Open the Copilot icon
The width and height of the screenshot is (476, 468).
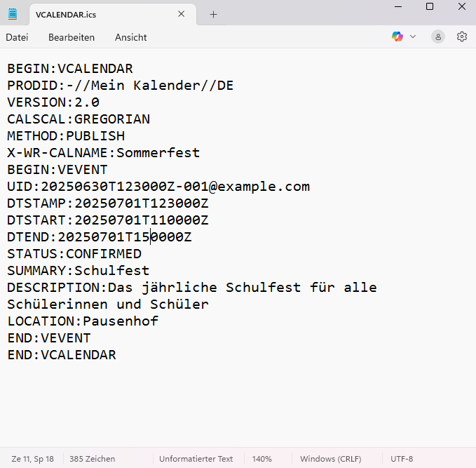pos(397,36)
